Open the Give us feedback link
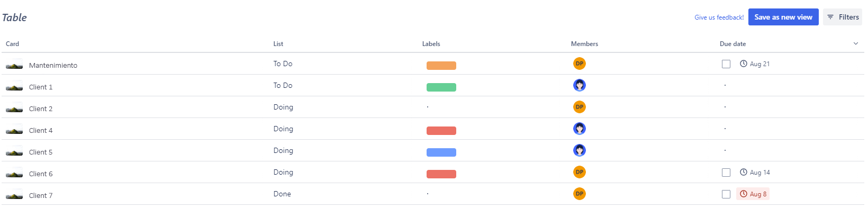This screenshot has height=217, width=868. [x=719, y=17]
